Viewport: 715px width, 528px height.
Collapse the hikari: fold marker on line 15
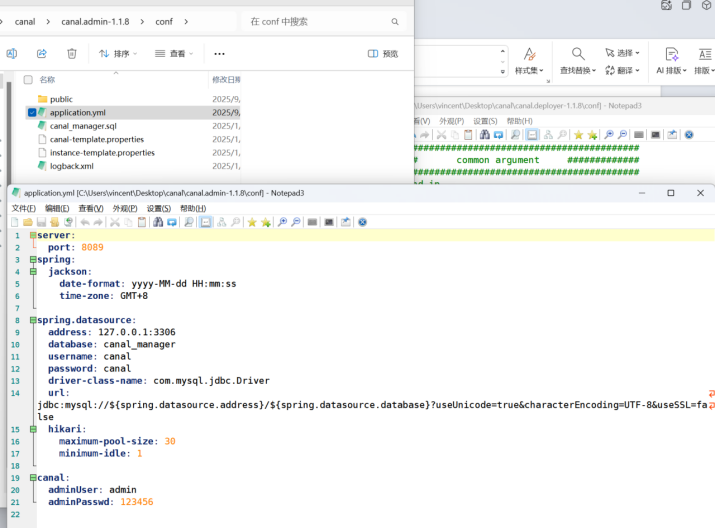(x=33, y=429)
